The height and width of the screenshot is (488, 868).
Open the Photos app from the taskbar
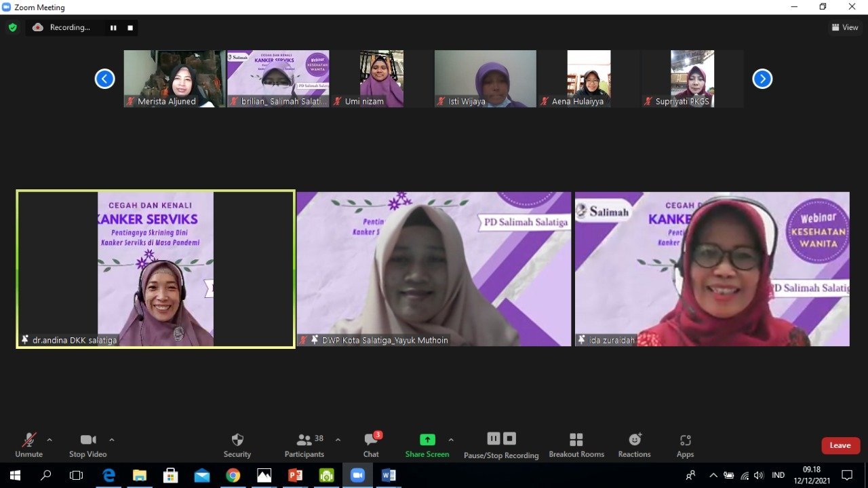(264, 475)
